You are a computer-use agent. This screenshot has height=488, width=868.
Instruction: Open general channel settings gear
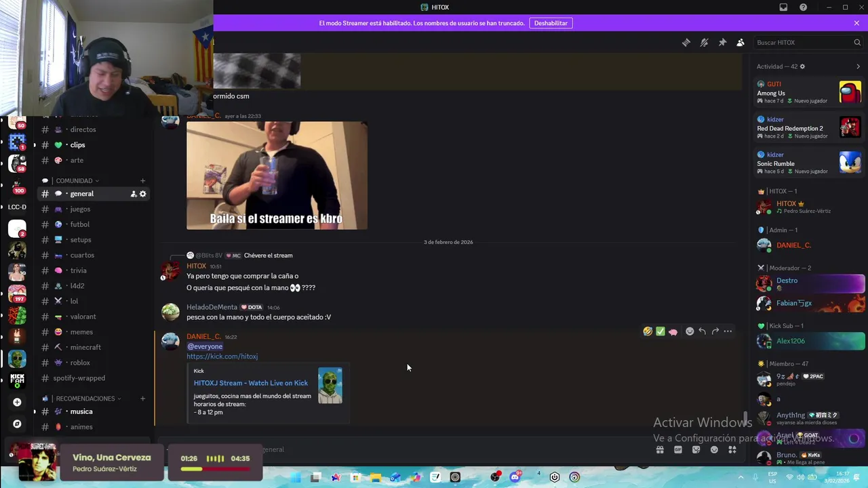click(x=142, y=194)
